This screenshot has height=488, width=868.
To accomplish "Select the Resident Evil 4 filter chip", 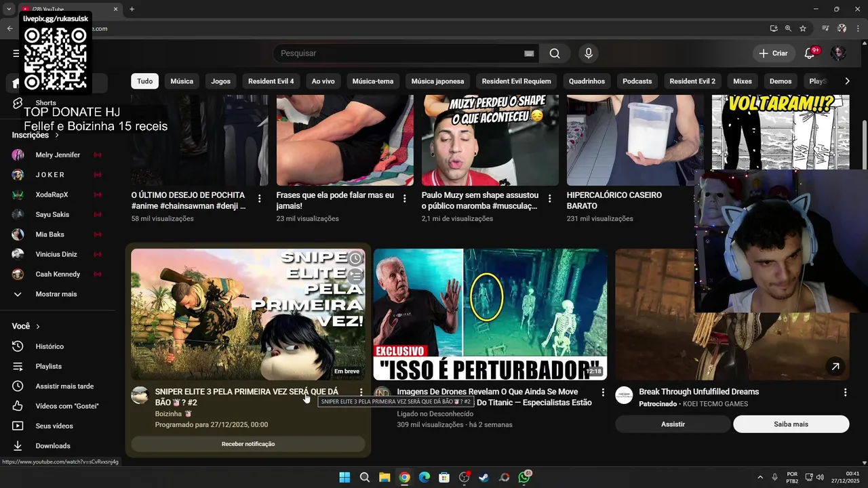I will (x=271, y=81).
